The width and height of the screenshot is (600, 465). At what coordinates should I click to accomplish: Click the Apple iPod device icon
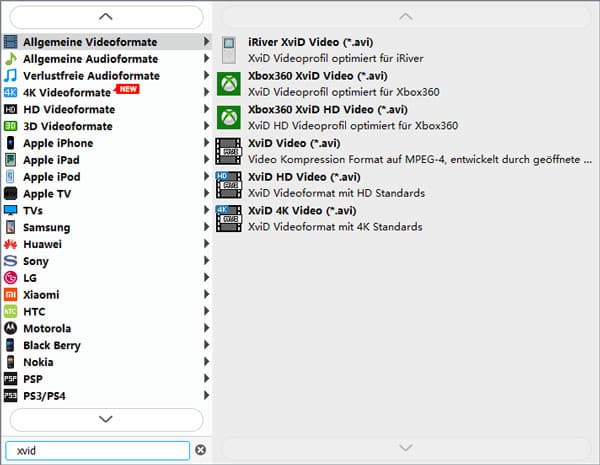(x=10, y=177)
